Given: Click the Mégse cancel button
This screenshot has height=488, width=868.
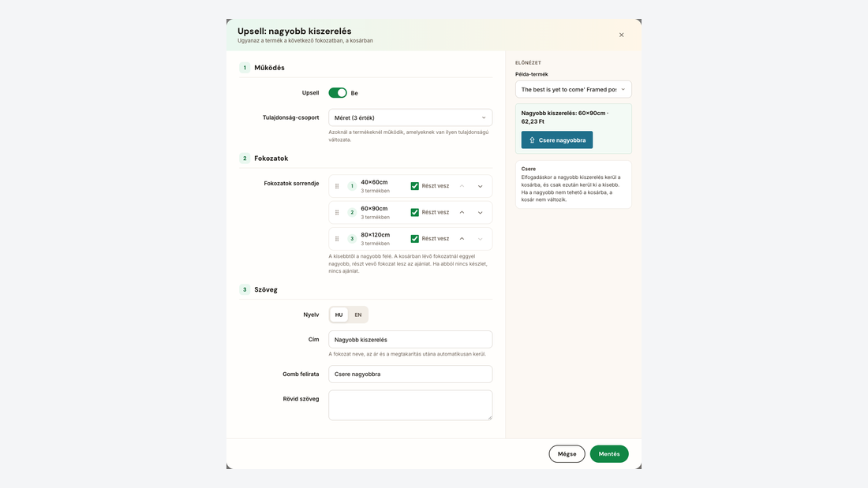Looking at the screenshot, I should coord(567,453).
